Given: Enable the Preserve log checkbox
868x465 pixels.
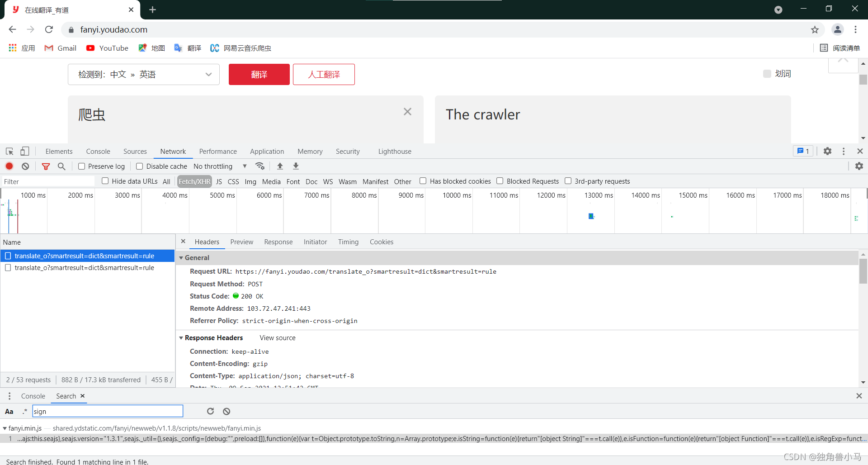Looking at the screenshot, I should (82, 166).
